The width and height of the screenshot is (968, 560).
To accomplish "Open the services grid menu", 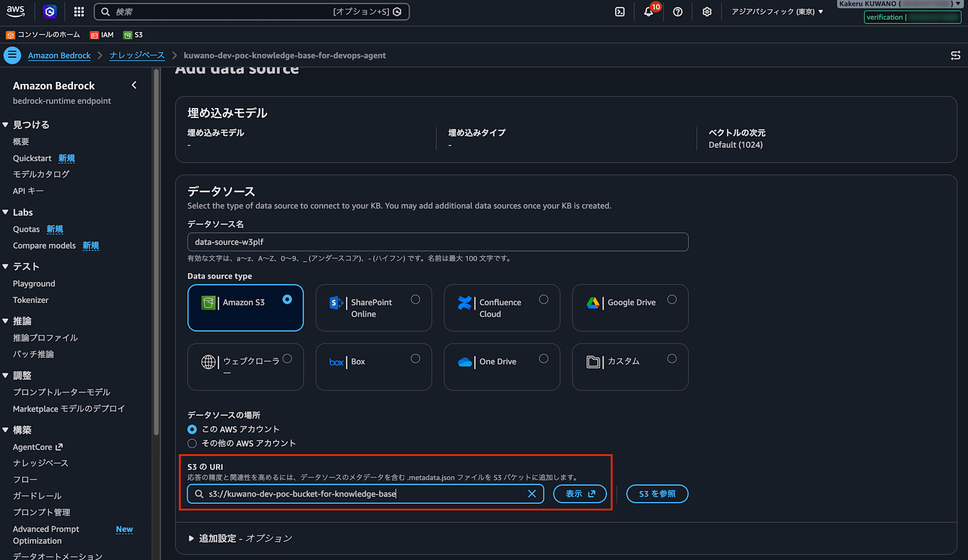I will tap(79, 12).
